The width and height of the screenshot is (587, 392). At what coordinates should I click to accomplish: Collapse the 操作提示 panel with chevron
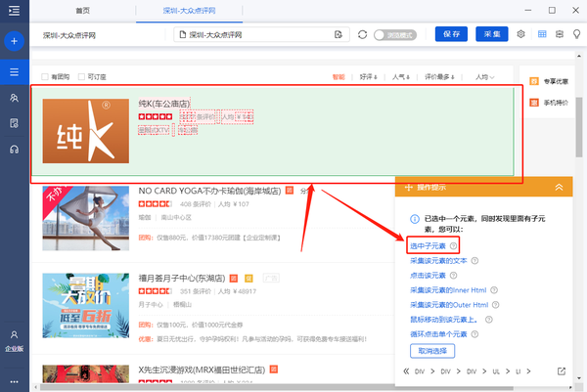[559, 187]
